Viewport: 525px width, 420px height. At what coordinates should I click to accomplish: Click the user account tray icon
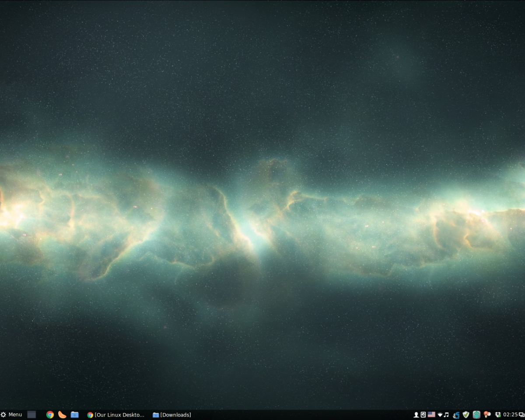click(x=416, y=415)
